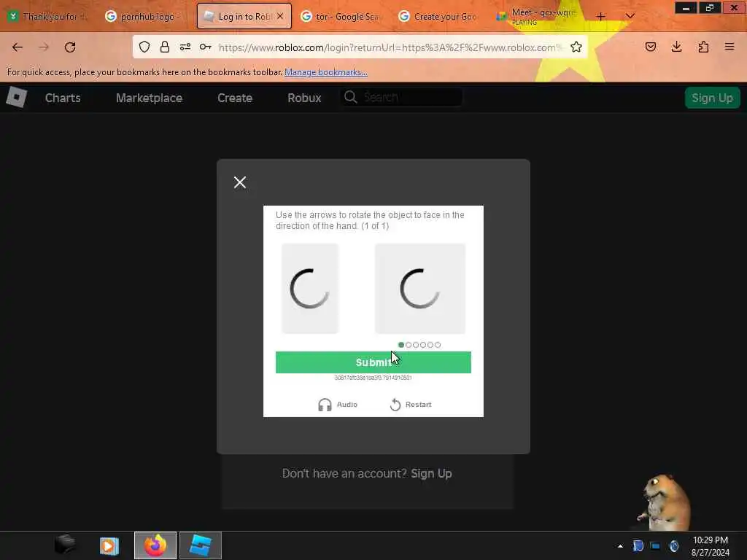Close the Log in to Roblox tab
The height and width of the screenshot is (560, 747).
(280, 16)
